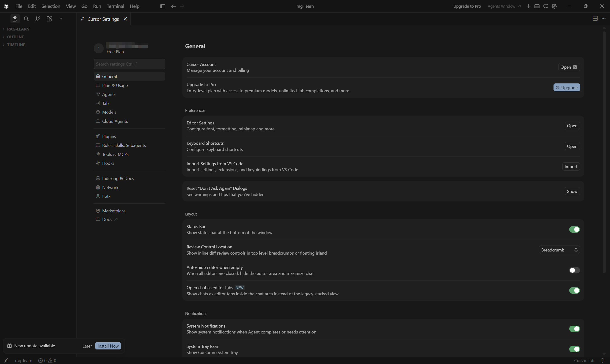Install the update now
610x364 pixels.
coord(108,346)
